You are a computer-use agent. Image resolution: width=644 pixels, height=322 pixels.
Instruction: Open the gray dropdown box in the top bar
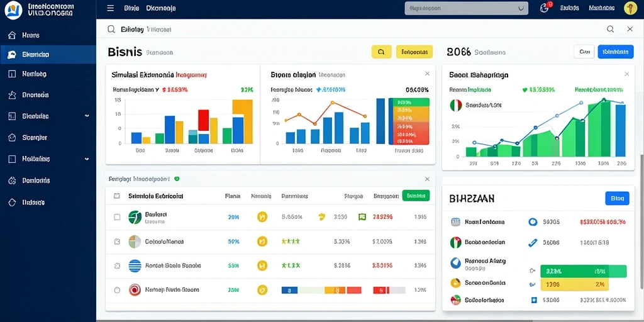pos(466,8)
